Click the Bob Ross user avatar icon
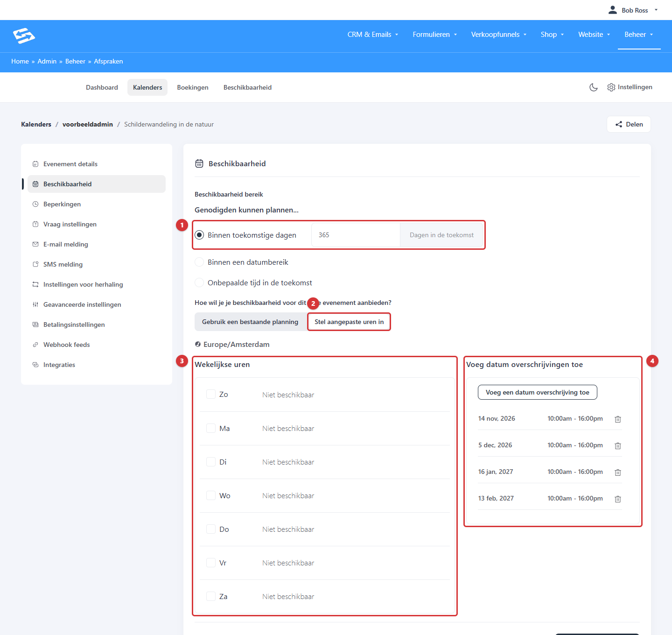672x635 pixels. point(613,10)
